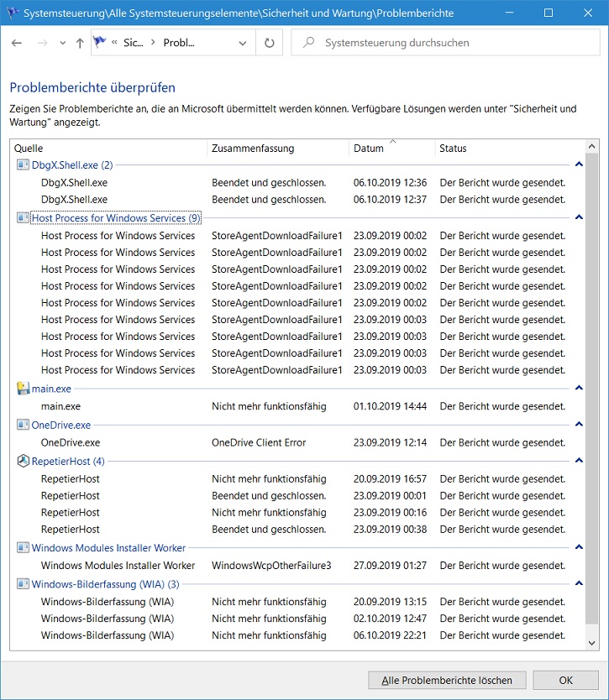Click Windows Modules Installer Worker group icon
Viewport: 609px width, 700px height.
click(x=23, y=547)
